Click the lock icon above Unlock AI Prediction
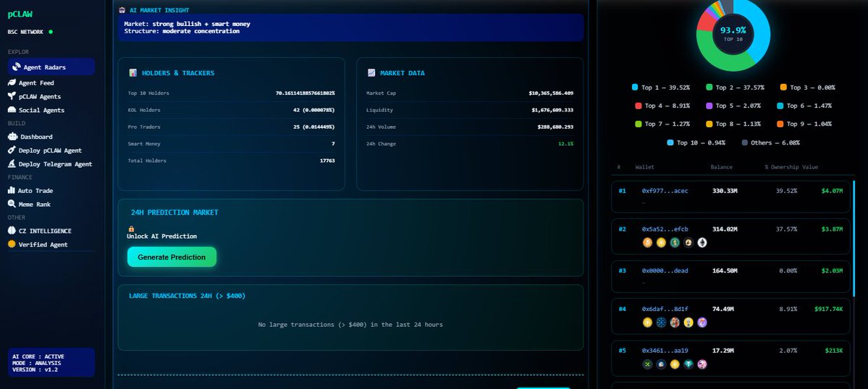 click(131, 228)
